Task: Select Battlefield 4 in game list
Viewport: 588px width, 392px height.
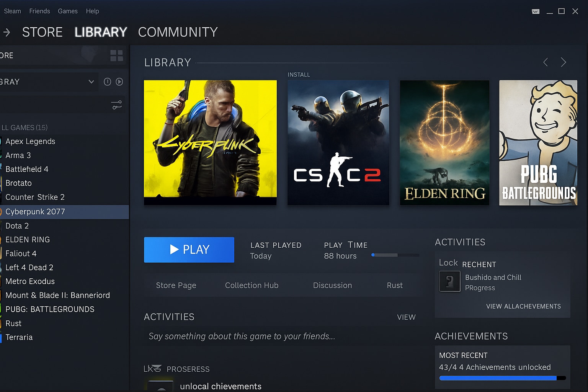Action: 64,169
